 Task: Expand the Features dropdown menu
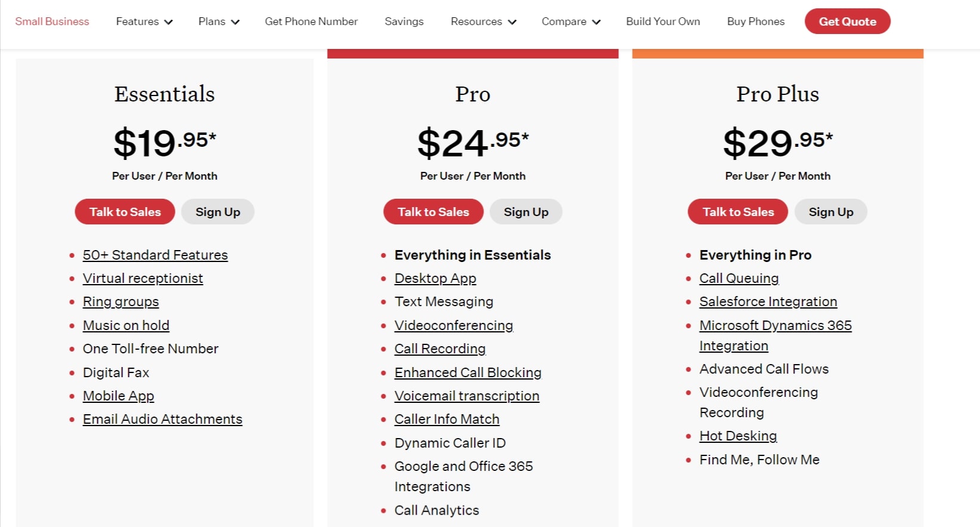click(x=144, y=21)
